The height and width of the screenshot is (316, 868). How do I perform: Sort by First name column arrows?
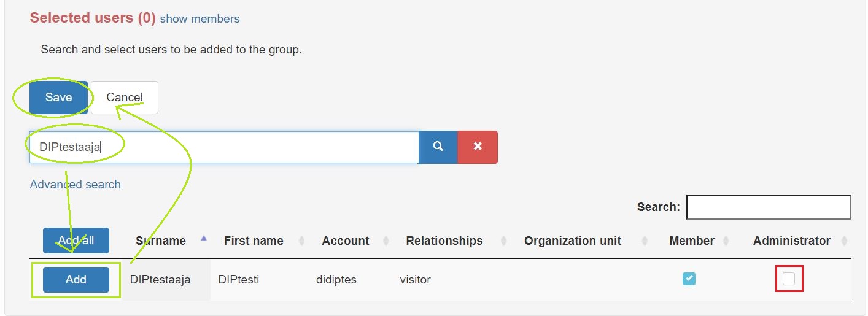click(x=301, y=241)
